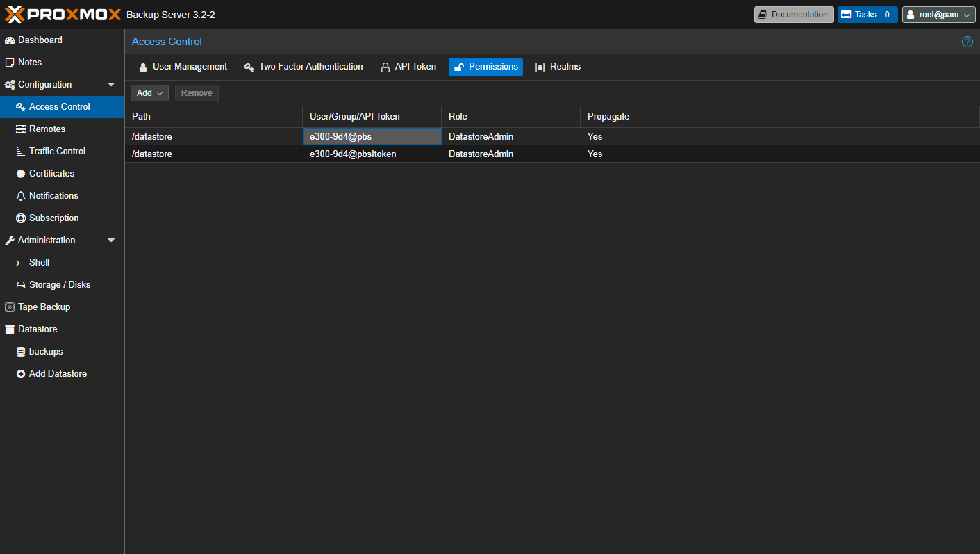The height and width of the screenshot is (554, 980).
Task: Sort by Role column header
Action: [x=511, y=117]
